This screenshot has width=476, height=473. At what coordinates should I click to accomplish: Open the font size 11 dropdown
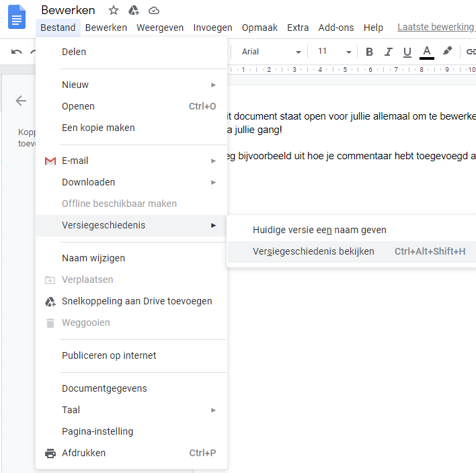334,52
